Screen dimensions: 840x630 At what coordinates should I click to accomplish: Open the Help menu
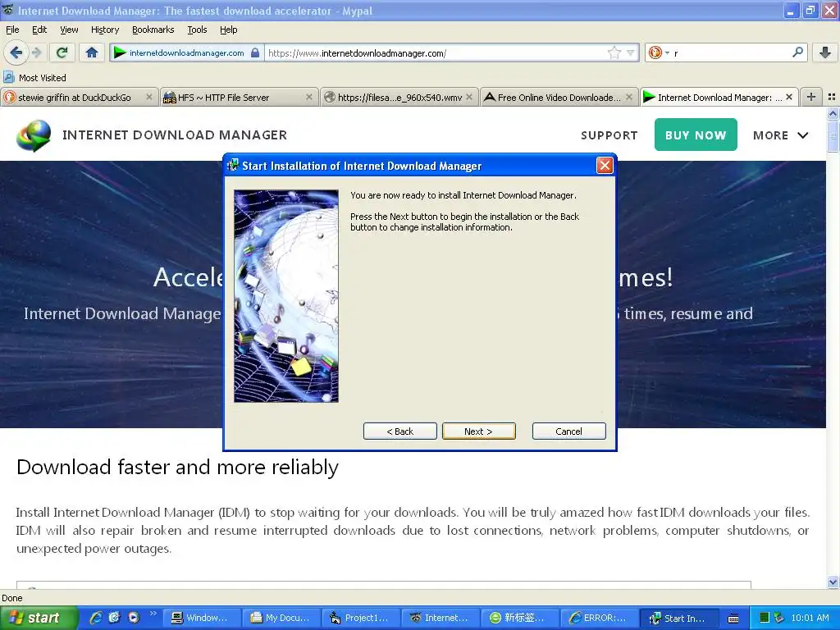[228, 30]
